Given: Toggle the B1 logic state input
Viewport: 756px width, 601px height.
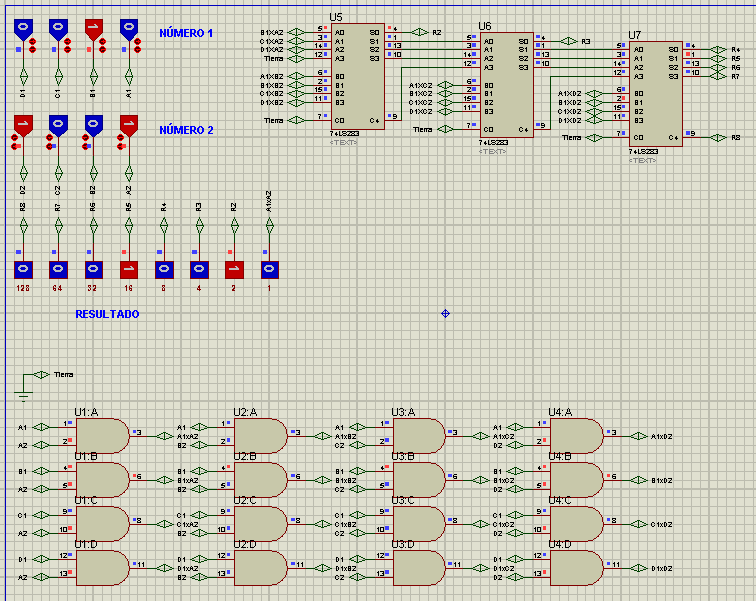Looking at the screenshot, I should click(x=94, y=29).
